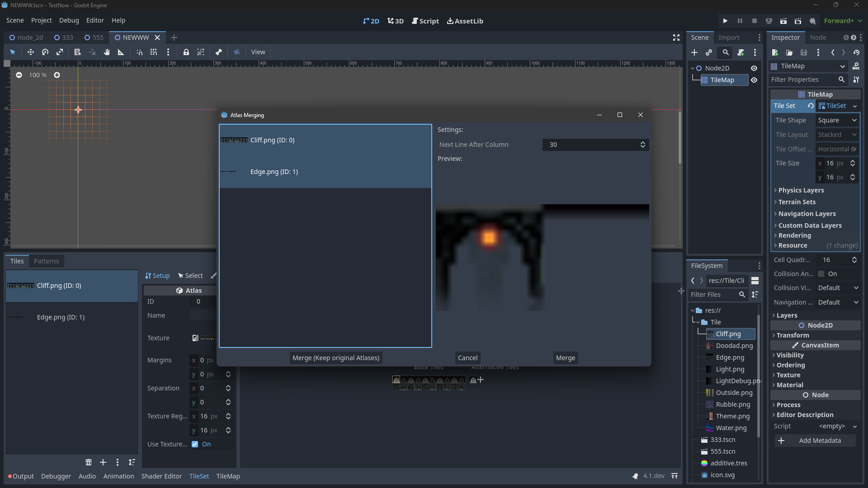Toggle Node2D visibility in the Scene dock
The width and height of the screenshot is (868, 488).
(754, 68)
